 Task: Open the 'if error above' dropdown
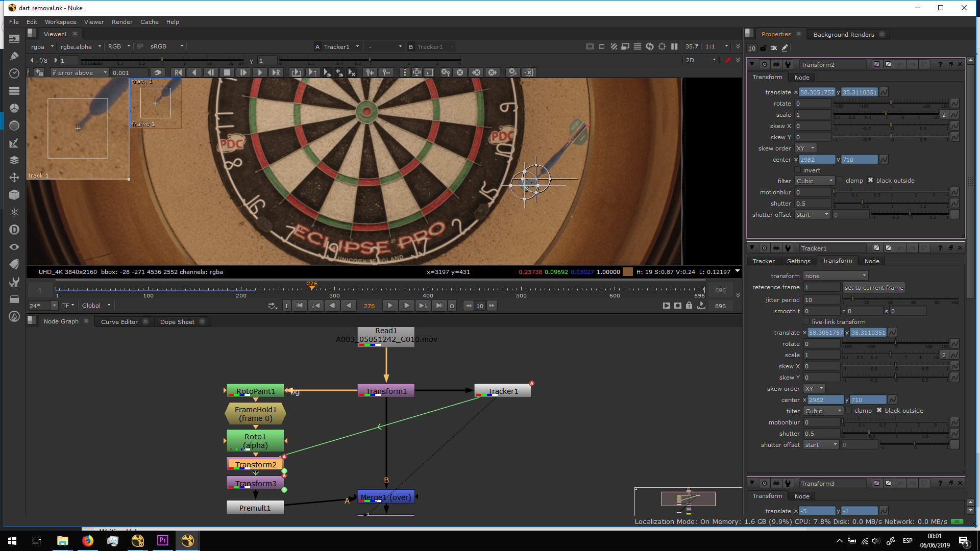pos(80,72)
